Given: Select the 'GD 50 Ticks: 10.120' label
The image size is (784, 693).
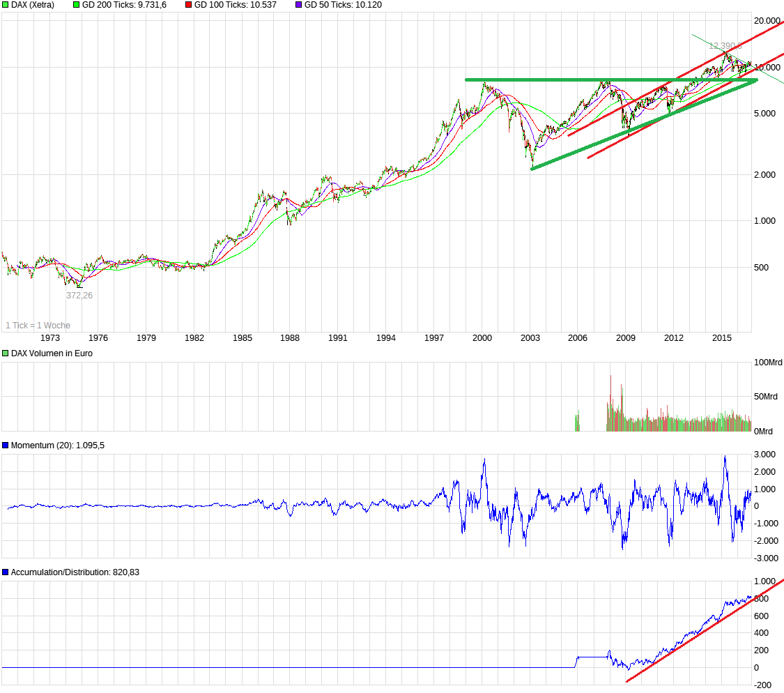Looking at the screenshot, I should [343, 4].
